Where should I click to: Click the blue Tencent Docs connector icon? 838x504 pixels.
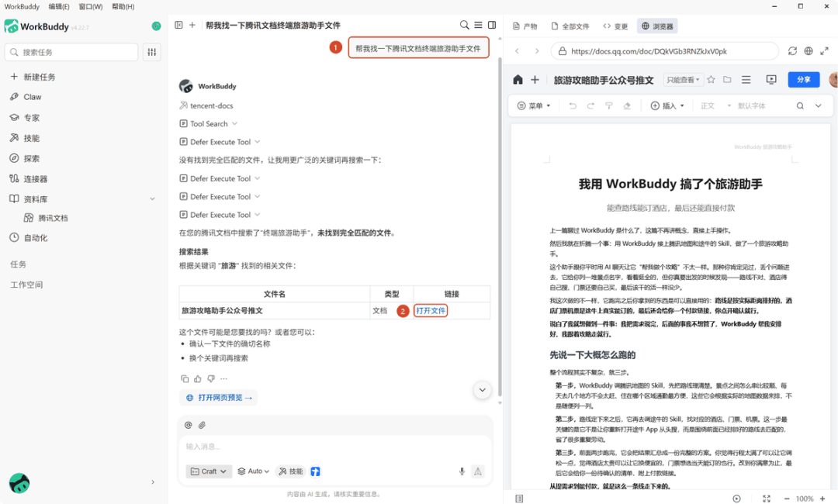pos(315,471)
